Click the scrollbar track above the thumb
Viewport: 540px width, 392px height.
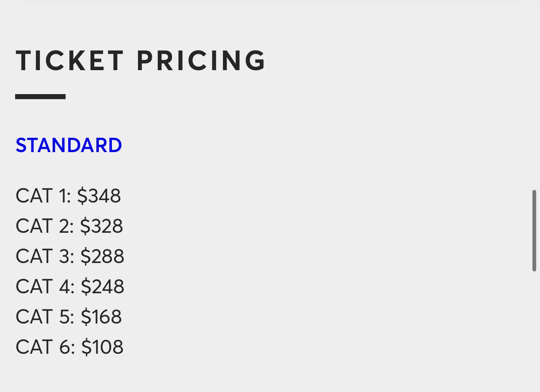(x=534, y=95)
